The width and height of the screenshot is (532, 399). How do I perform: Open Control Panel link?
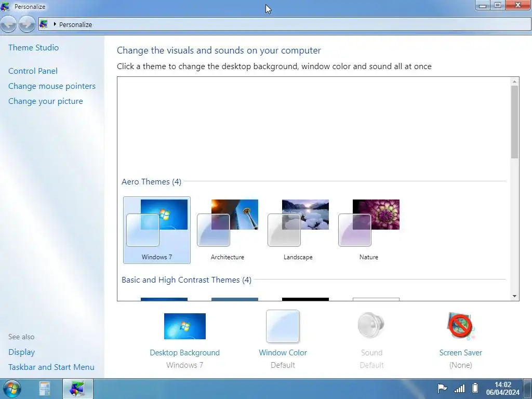point(33,71)
